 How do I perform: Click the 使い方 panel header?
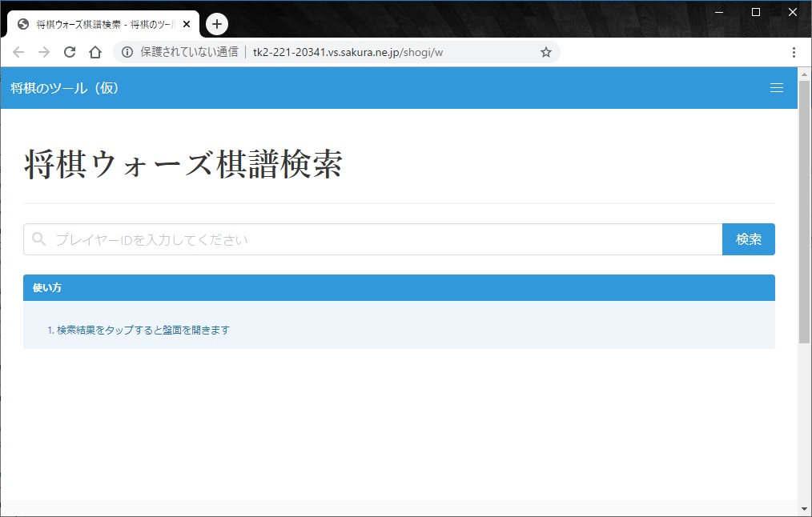point(399,288)
